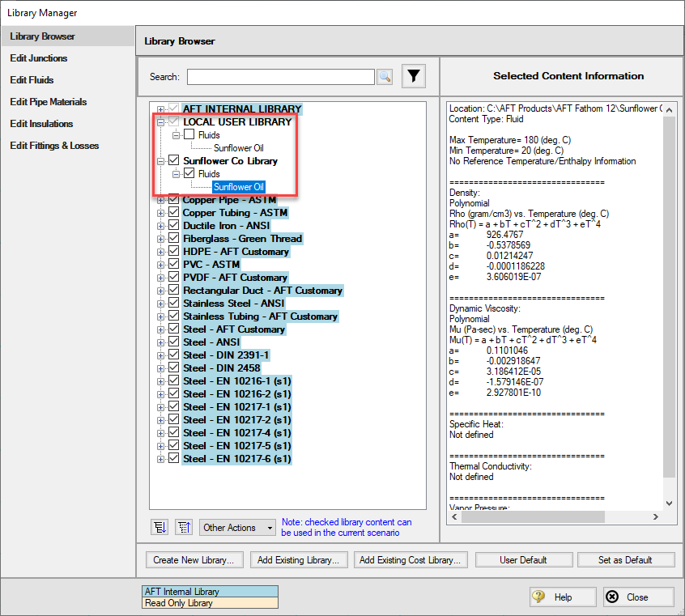Expand the Rectangular Duct - AFT Customary node

coord(161,291)
